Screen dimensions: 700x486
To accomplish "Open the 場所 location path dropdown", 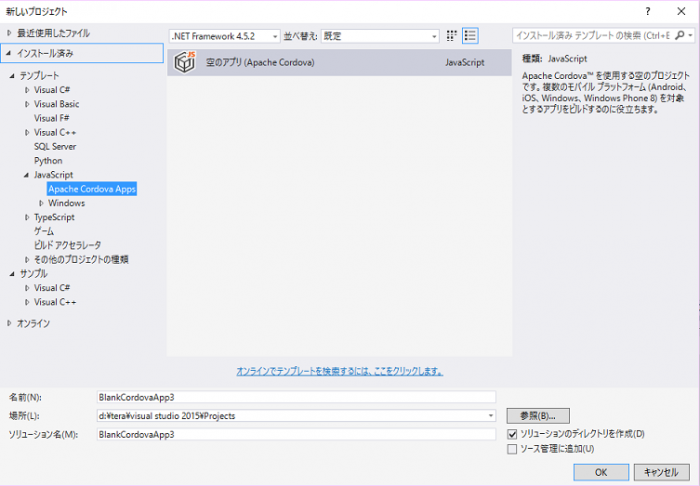I will coord(490,415).
